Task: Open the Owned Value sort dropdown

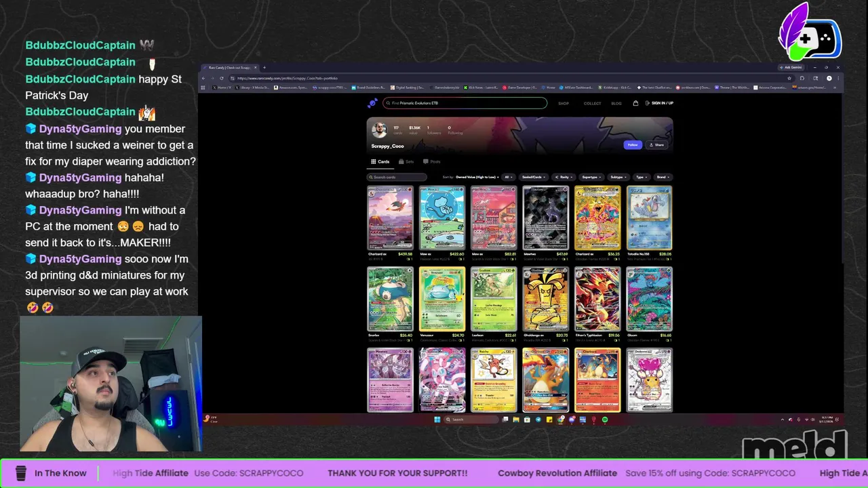Action: (477, 177)
